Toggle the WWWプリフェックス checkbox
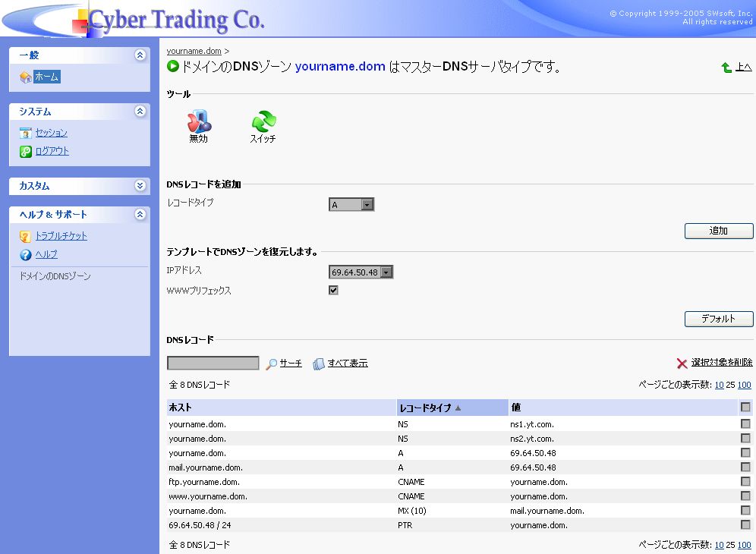Viewport: 756px width, 554px height. pyautogui.click(x=333, y=291)
